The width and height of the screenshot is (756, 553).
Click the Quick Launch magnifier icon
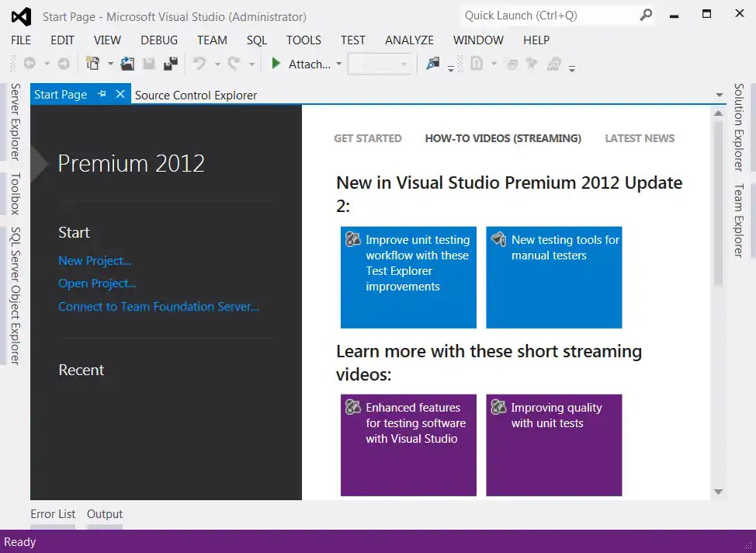coord(646,16)
